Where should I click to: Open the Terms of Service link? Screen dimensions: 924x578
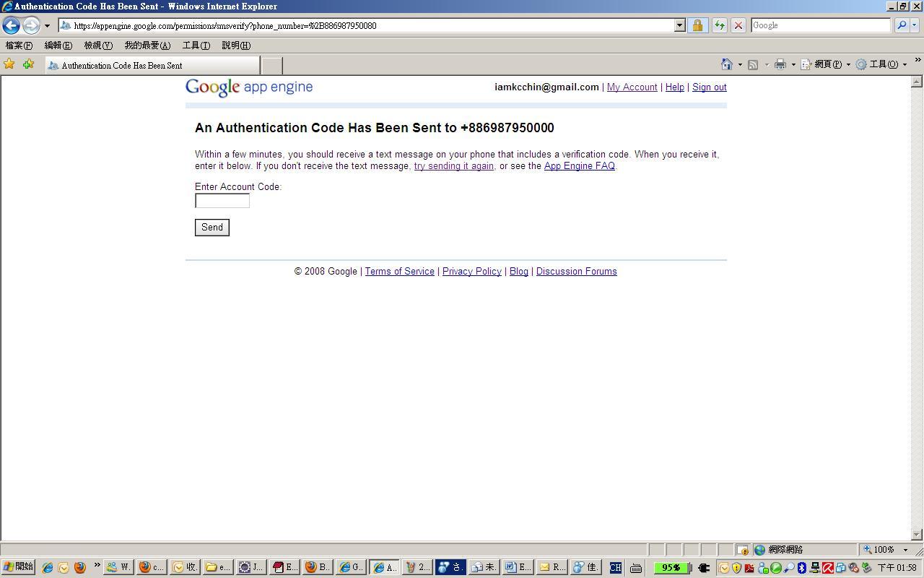click(x=400, y=272)
